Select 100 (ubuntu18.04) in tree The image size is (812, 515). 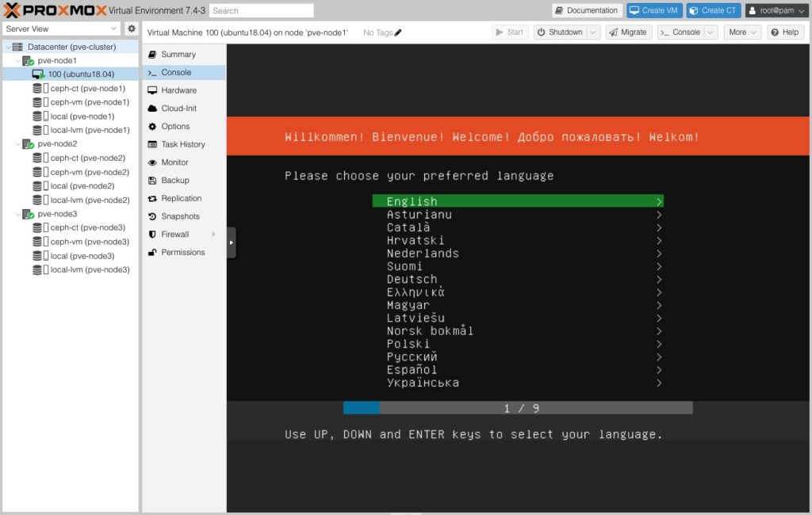tap(71, 74)
